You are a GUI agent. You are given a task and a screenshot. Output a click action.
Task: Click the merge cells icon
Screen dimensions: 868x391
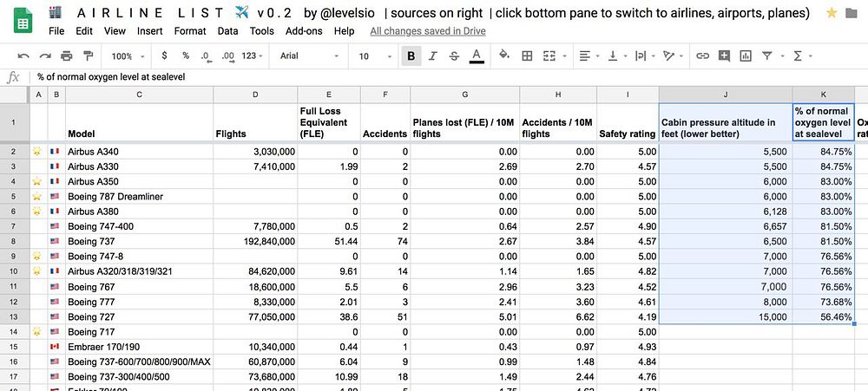[549, 55]
